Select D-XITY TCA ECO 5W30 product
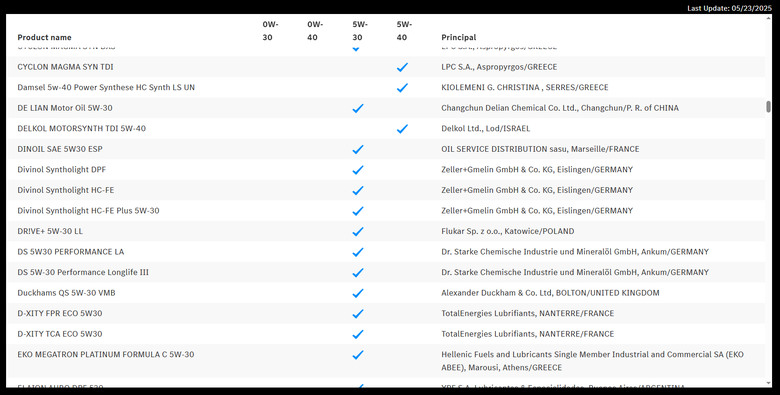 click(x=60, y=334)
